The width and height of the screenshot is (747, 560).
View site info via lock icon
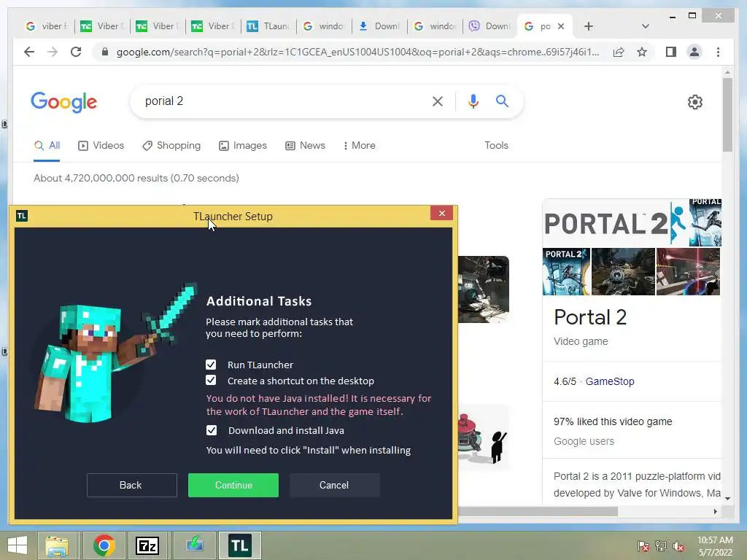105,52
